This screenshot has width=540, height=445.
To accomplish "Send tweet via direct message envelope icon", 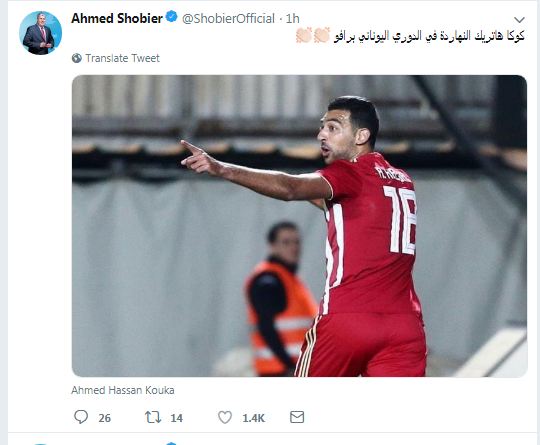I will pyautogui.click(x=297, y=417).
